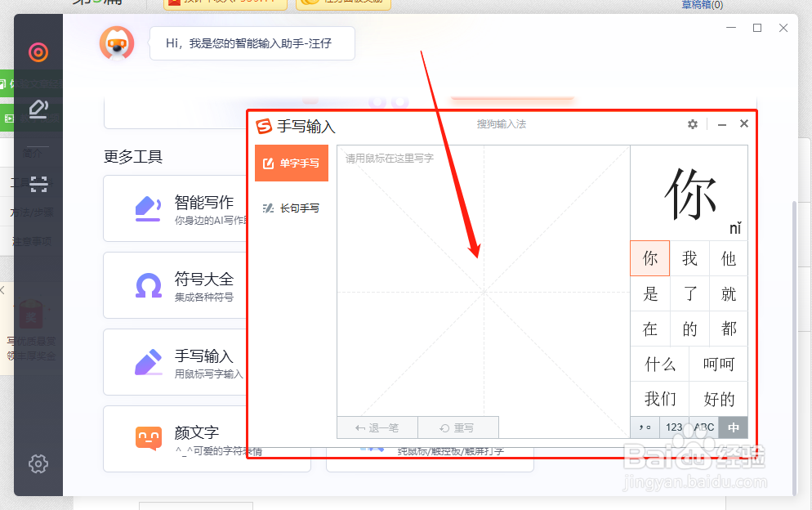Click the main window vertical scrollbar
This screenshot has width=812, height=510.
click(x=794, y=347)
